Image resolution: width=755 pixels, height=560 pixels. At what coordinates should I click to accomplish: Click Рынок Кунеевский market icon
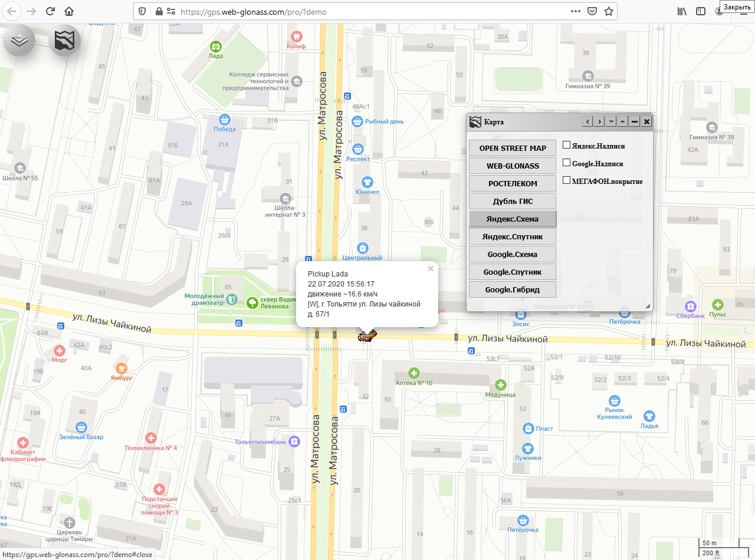(x=615, y=401)
